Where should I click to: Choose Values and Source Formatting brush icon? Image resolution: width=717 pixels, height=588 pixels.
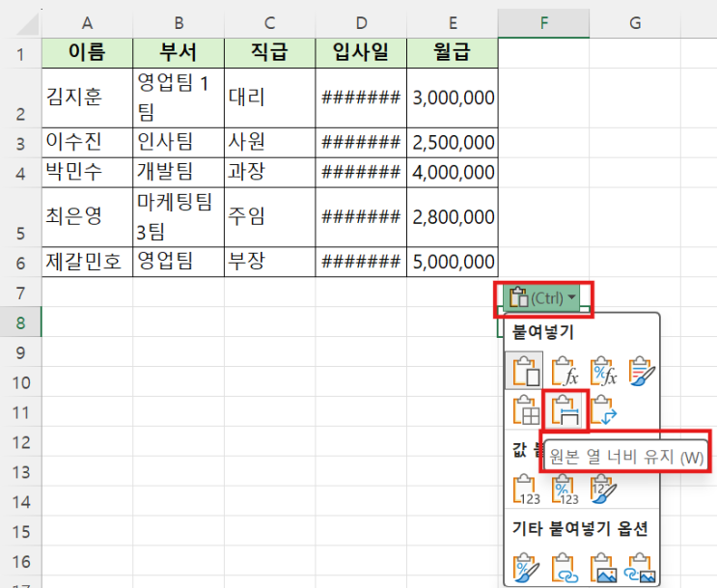point(603,490)
